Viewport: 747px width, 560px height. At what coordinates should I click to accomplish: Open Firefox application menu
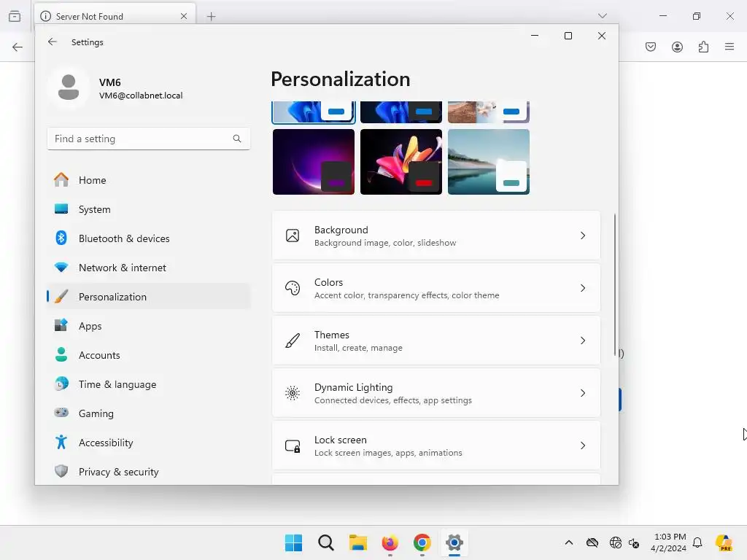729,47
